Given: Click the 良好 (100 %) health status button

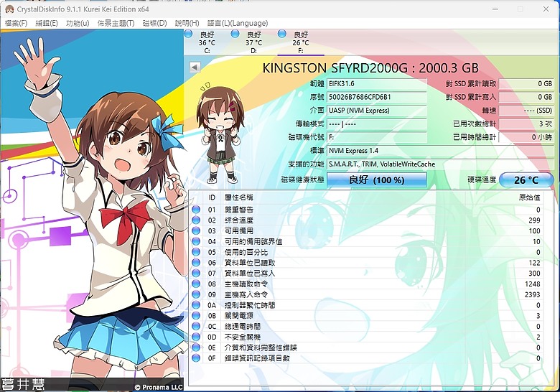Looking at the screenshot, I should pos(376,179).
